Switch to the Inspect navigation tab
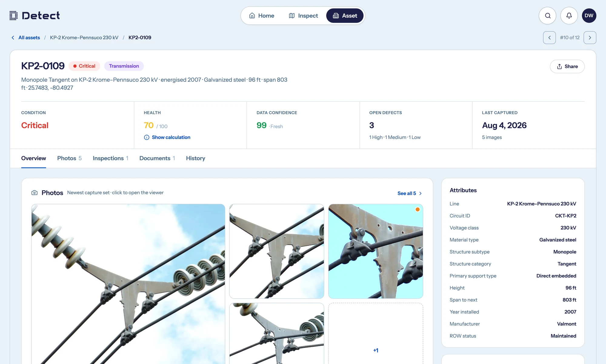Image resolution: width=606 pixels, height=364 pixels. [303, 16]
